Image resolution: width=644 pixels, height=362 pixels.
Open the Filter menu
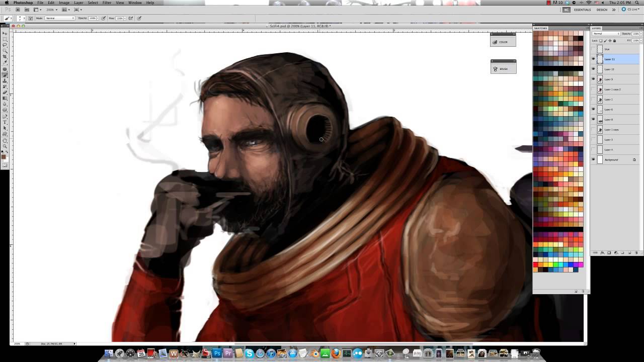107,3
